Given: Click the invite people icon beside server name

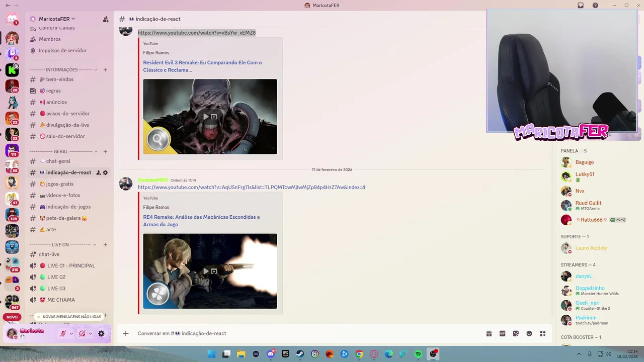Looking at the screenshot, I should tap(106, 19).
